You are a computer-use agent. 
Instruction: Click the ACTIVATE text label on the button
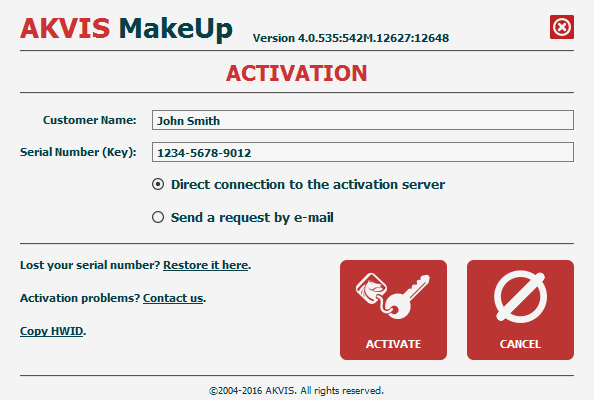click(x=393, y=344)
